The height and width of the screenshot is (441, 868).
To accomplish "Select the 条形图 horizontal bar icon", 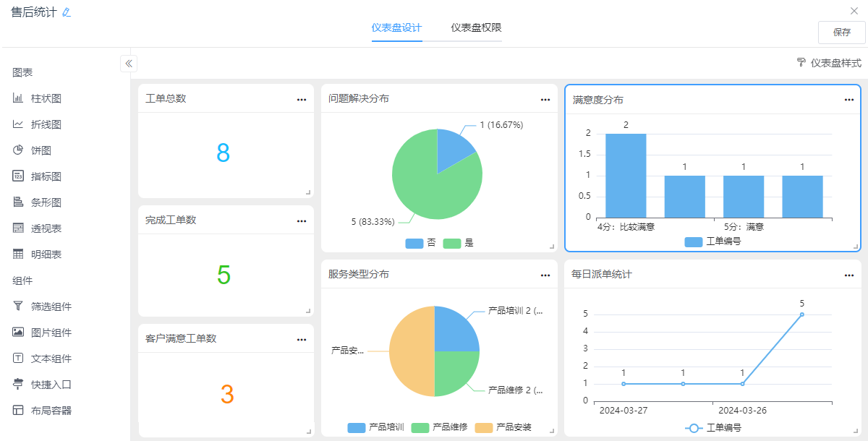I will [x=18, y=202].
